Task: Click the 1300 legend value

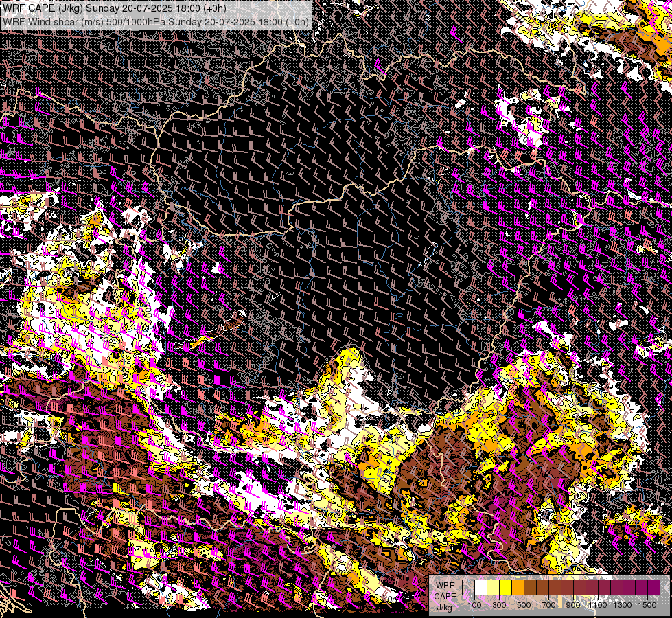Action: click(x=623, y=605)
